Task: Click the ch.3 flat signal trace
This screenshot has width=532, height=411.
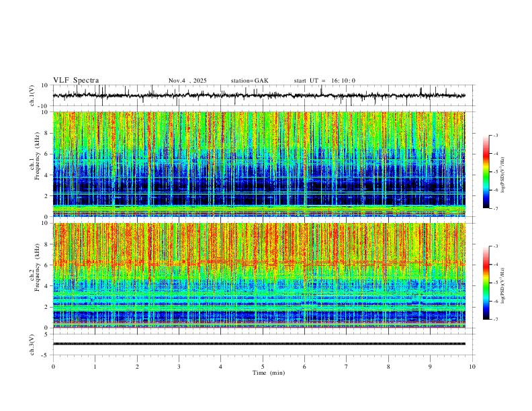Action: (x=259, y=344)
